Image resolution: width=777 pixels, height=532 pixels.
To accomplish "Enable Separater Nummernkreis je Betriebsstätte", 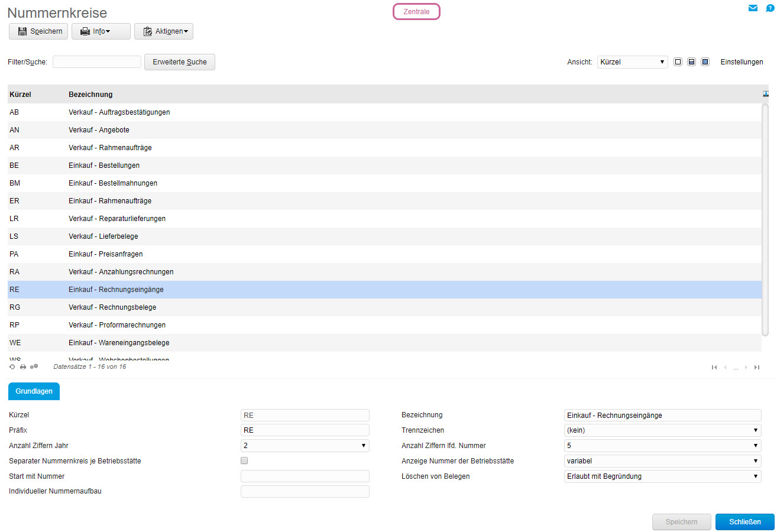I will pyautogui.click(x=244, y=460).
